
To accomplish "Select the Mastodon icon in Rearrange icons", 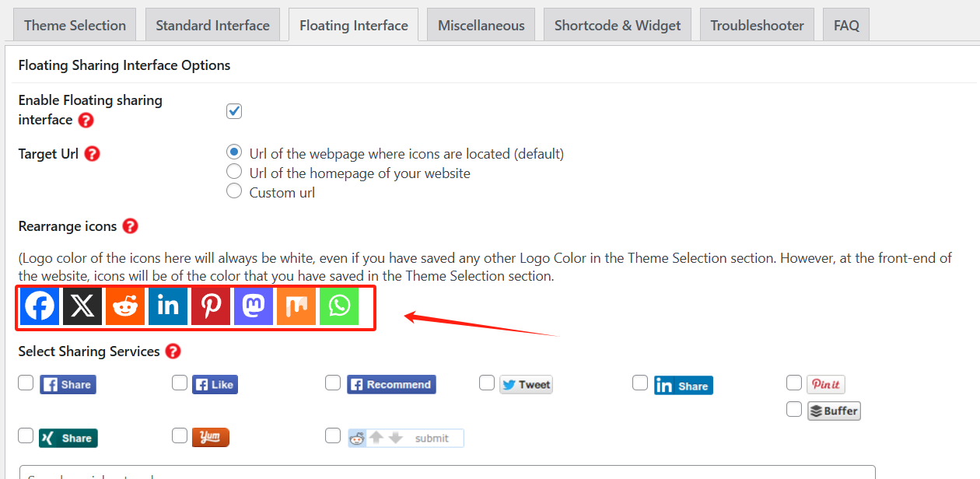I will [253, 306].
